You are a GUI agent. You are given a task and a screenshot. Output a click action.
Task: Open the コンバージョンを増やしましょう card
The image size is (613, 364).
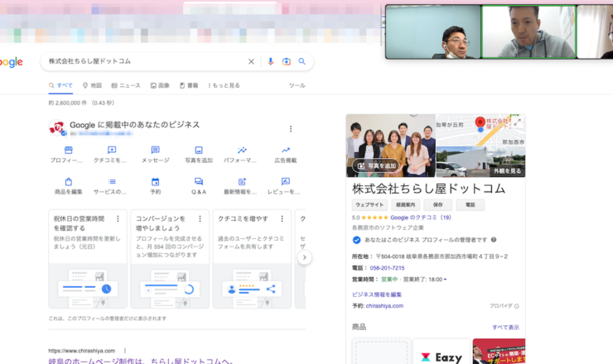170,259
